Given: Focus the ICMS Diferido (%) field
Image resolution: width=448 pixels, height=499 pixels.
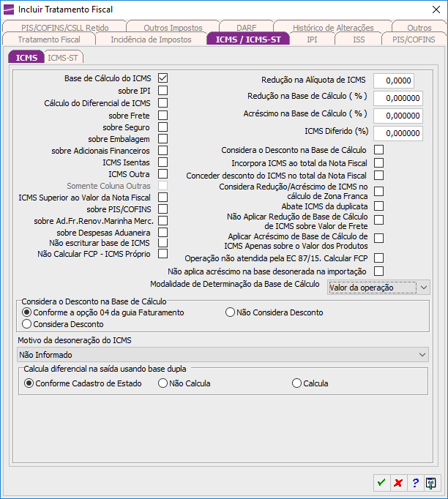Looking at the screenshot, I should click(398, 133).
